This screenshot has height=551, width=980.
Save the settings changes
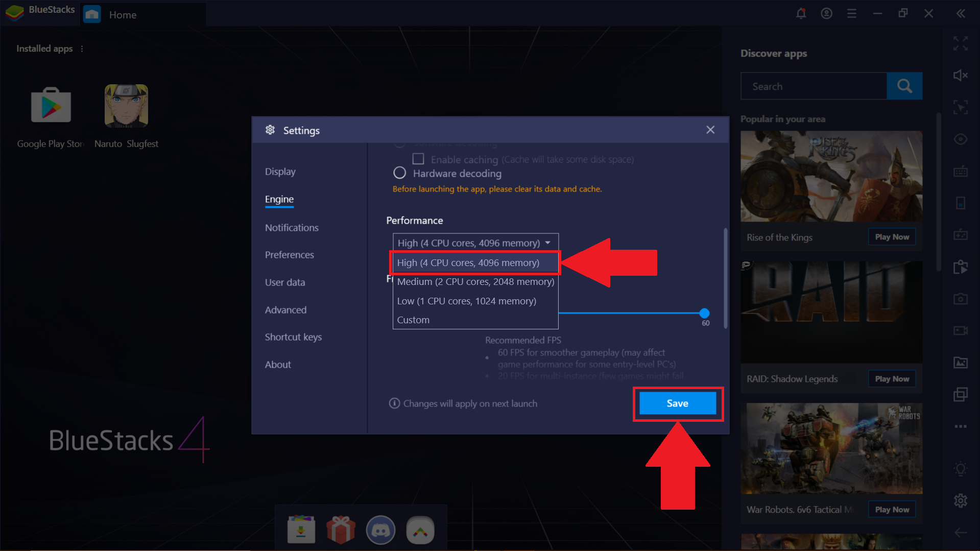point(678,403)
